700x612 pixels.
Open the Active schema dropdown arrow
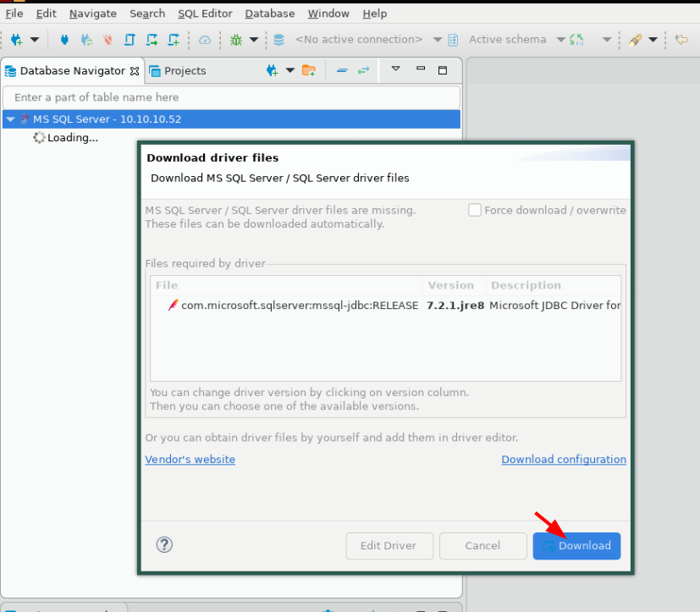click(561, 40)
